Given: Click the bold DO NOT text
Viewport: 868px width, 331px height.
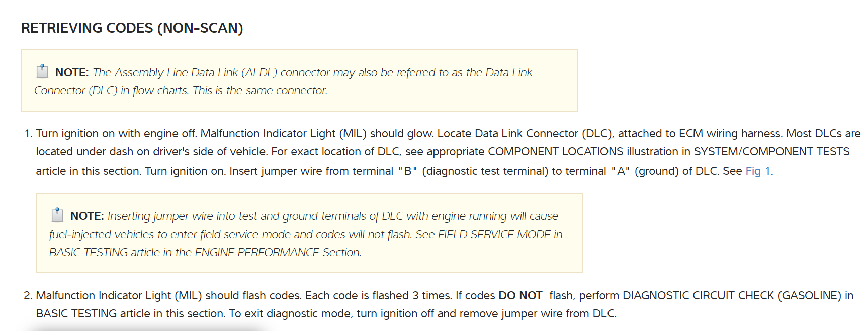Looking at the screenshot, I should [x=520, y=296].
